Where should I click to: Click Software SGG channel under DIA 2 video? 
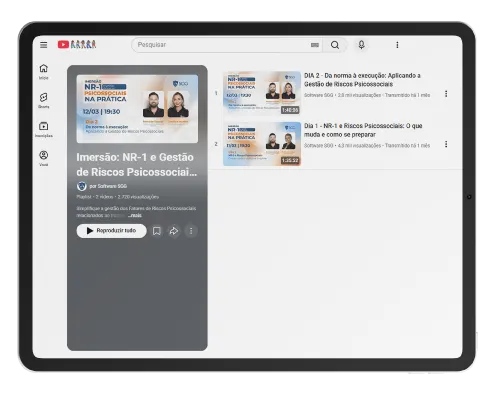coord(318,95)
